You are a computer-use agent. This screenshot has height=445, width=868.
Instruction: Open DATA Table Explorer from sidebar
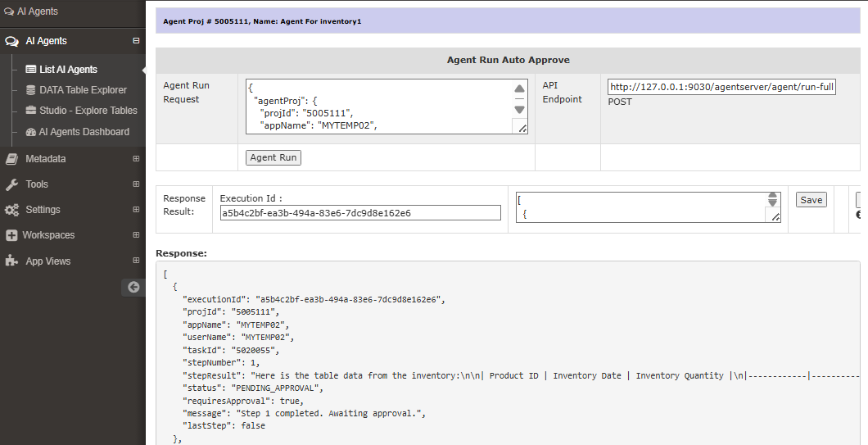coord(83,90)
